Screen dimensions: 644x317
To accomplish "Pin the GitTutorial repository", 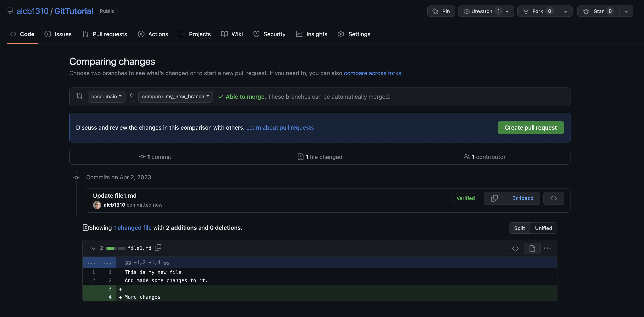I will coord(441,11).
